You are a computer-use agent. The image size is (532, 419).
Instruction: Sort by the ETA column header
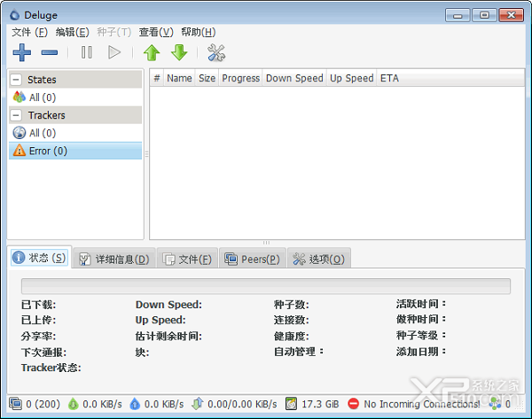click(x=450, y=78)
